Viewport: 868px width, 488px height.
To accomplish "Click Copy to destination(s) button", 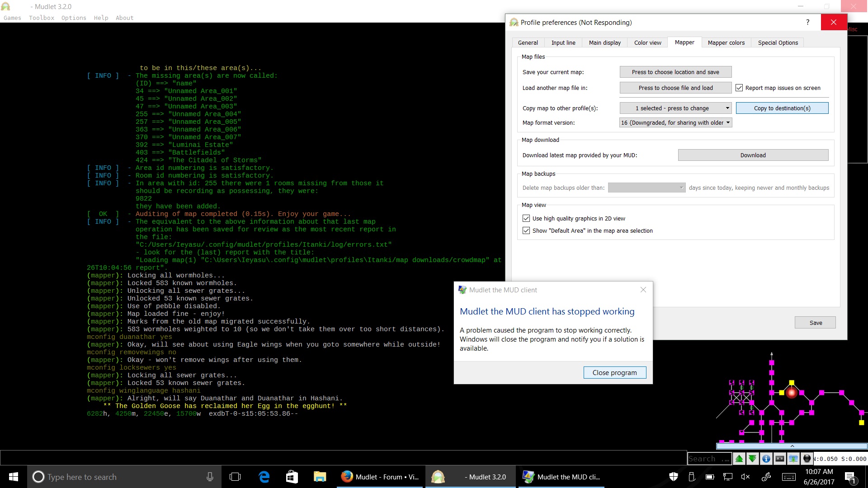I will (x=782, y=108).
